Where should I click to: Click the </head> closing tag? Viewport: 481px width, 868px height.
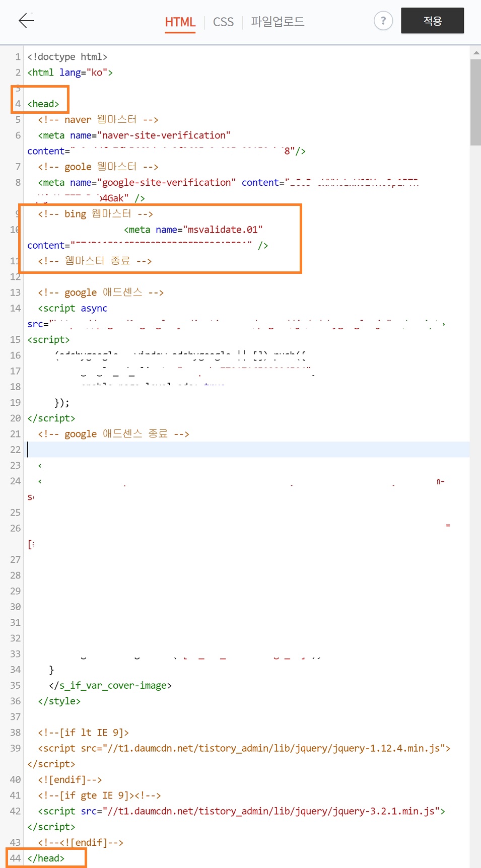click(46, 858)
